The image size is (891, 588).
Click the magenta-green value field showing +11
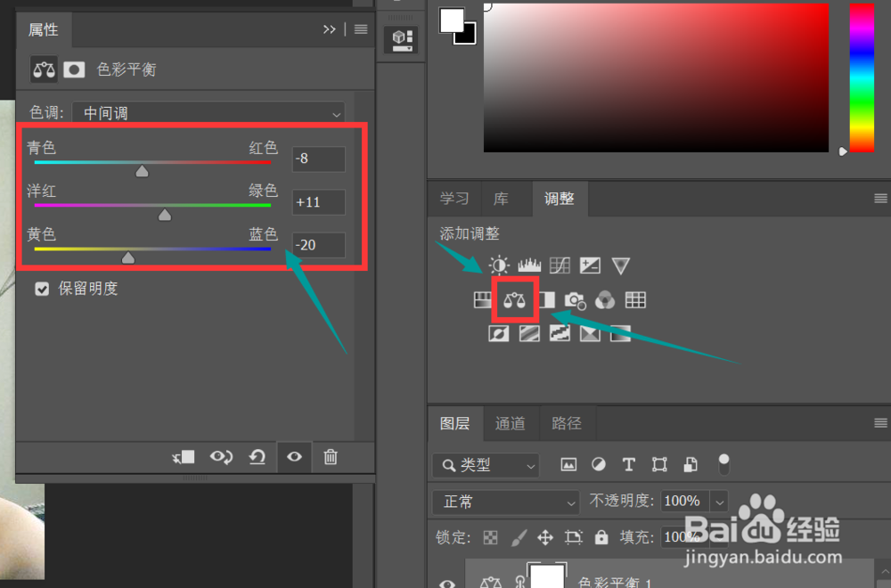[319, 201]
